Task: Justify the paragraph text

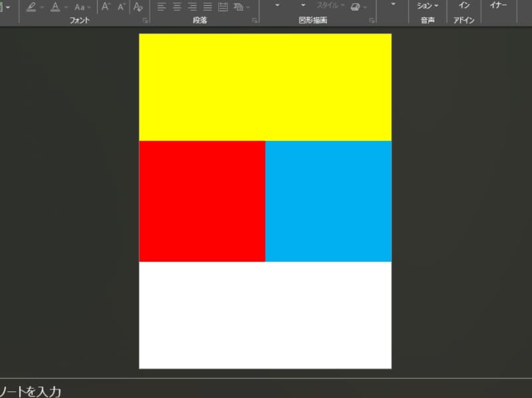Action: 207,7
